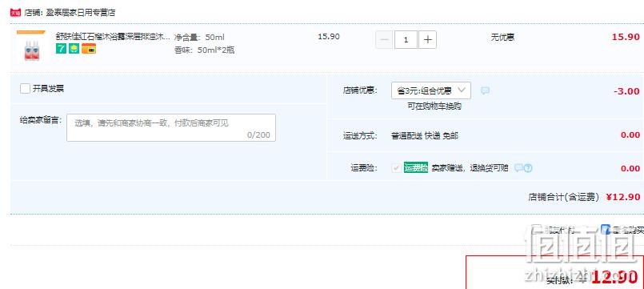Click 卖家赠送, 退换货可赔 text
The width and height of the screenshot is (644, 289).
coord(470,168)
